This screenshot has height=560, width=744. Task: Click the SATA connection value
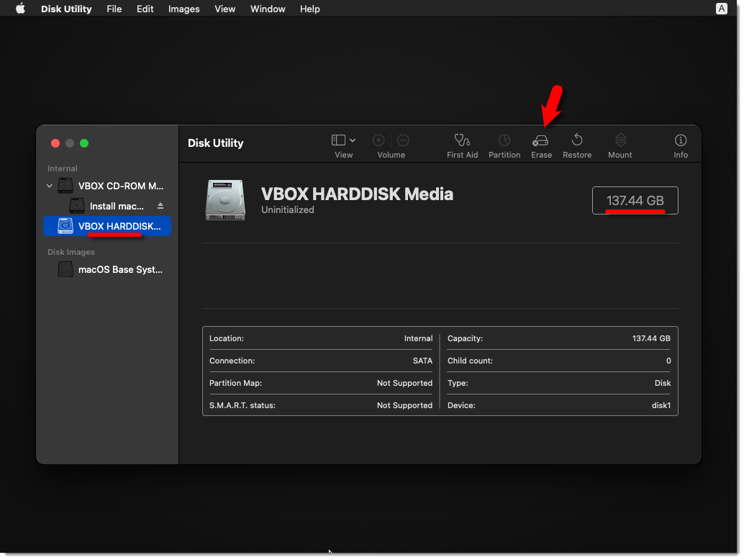click(422, 361)
